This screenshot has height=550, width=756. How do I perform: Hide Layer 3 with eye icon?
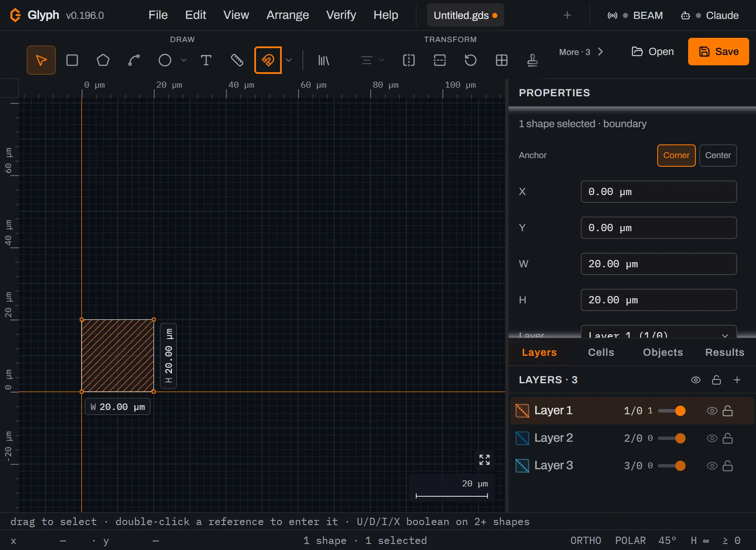(712, 466)
